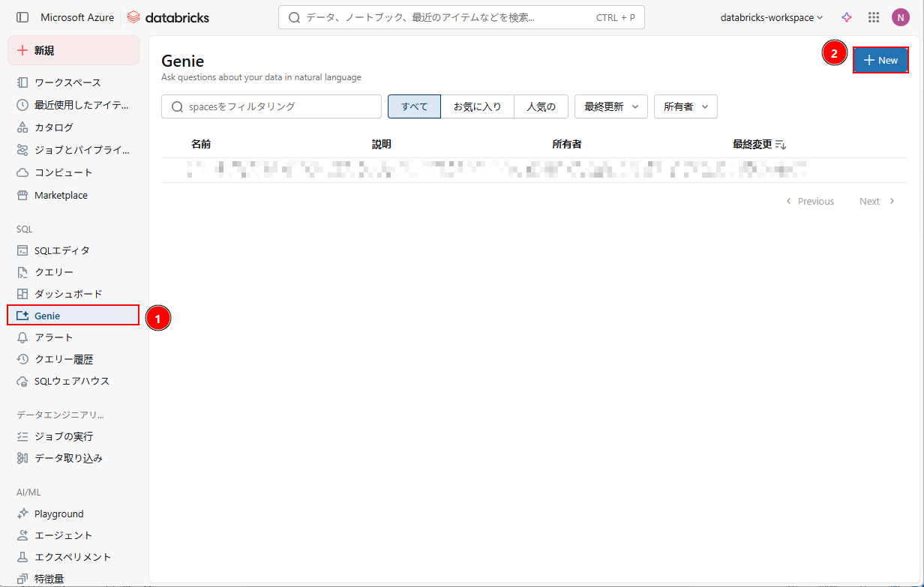
Task: Expand the 最終更新 dropdown filter
Action: pyautogui.click(x=610, y=106)
